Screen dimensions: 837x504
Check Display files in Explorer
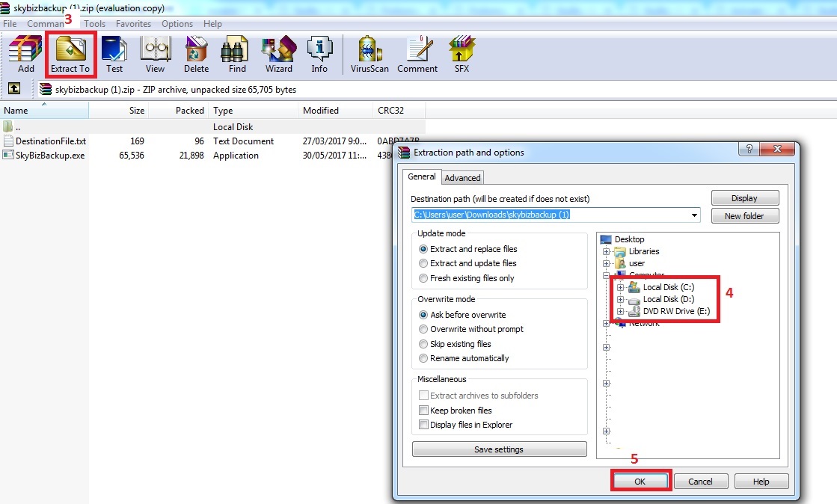[424, 425]
